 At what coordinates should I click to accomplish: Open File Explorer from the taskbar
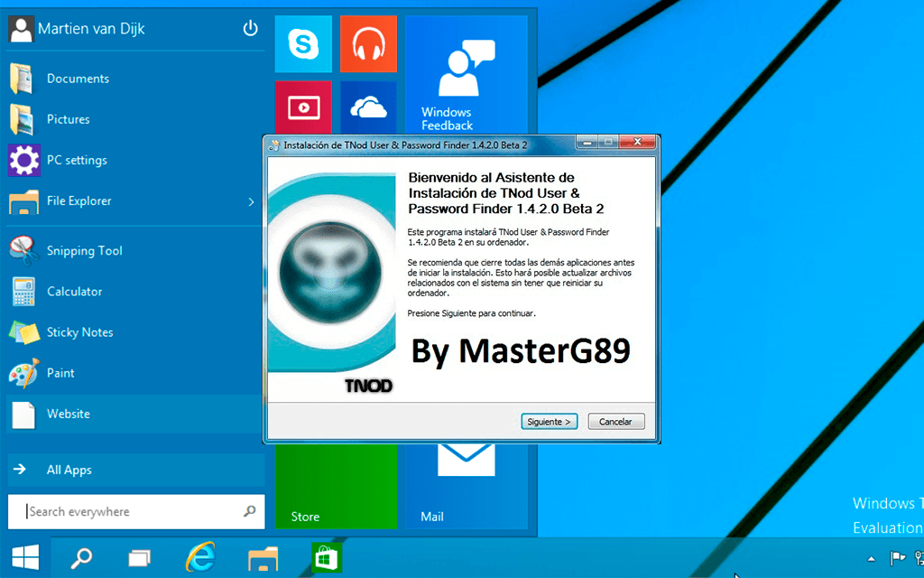(263, 558)
